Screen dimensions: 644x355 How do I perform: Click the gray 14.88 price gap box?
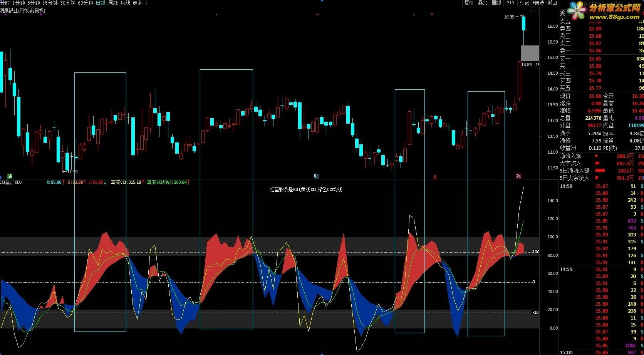click(x=530, y=53)
